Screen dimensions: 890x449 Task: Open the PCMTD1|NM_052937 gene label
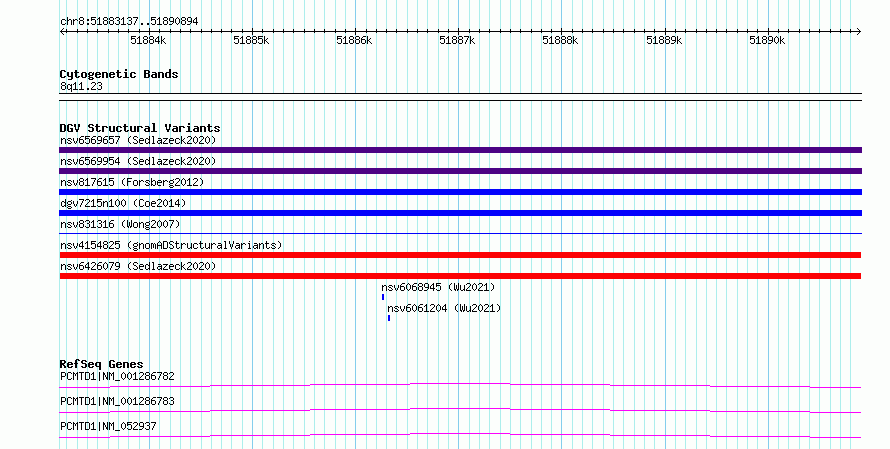point(108,426)
